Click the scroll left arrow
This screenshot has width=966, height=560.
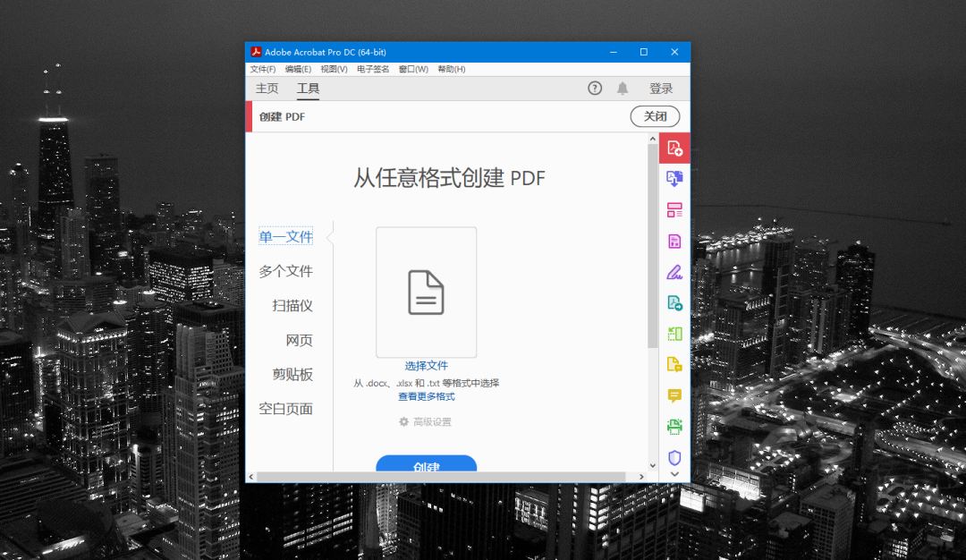click(250, 477)
